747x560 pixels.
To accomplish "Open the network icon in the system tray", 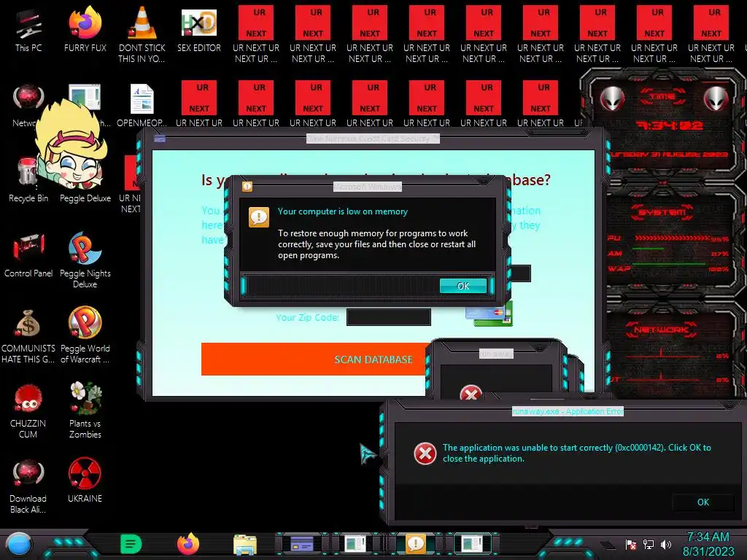I will click(649, 545).
